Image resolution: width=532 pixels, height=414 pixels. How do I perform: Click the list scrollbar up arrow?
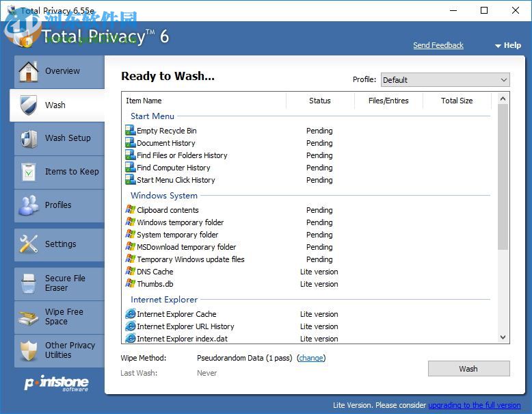(503, 99)
